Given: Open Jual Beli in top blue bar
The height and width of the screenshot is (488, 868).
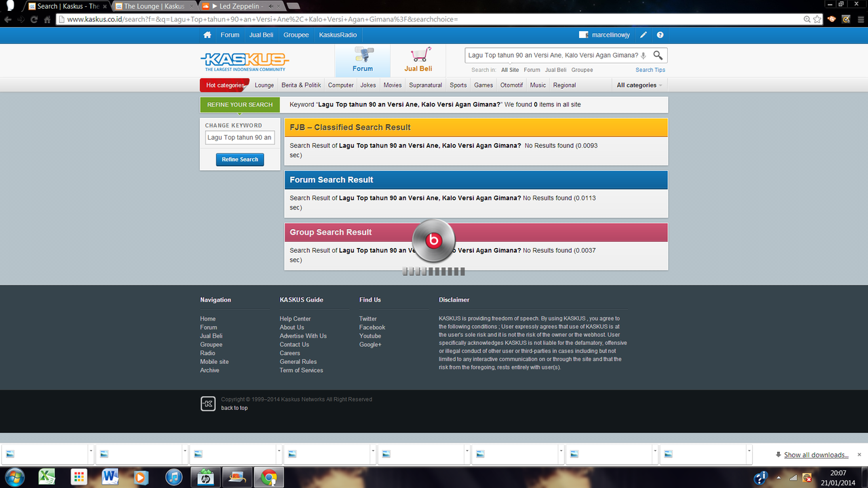Looking at the screenshot, I should coord(261,35).
